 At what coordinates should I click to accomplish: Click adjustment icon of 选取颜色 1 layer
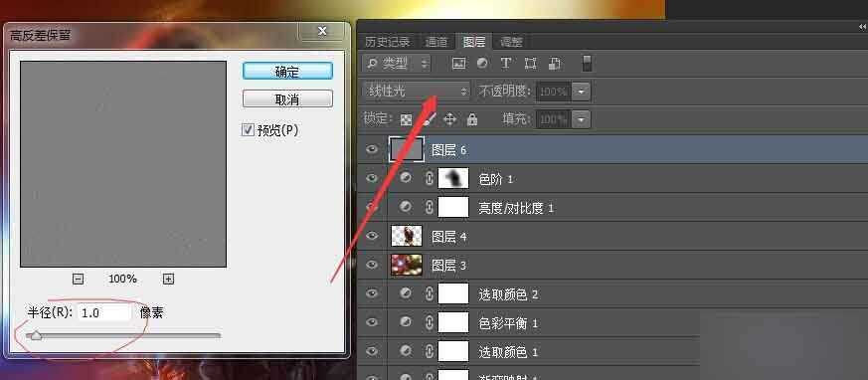coord(406,350)
